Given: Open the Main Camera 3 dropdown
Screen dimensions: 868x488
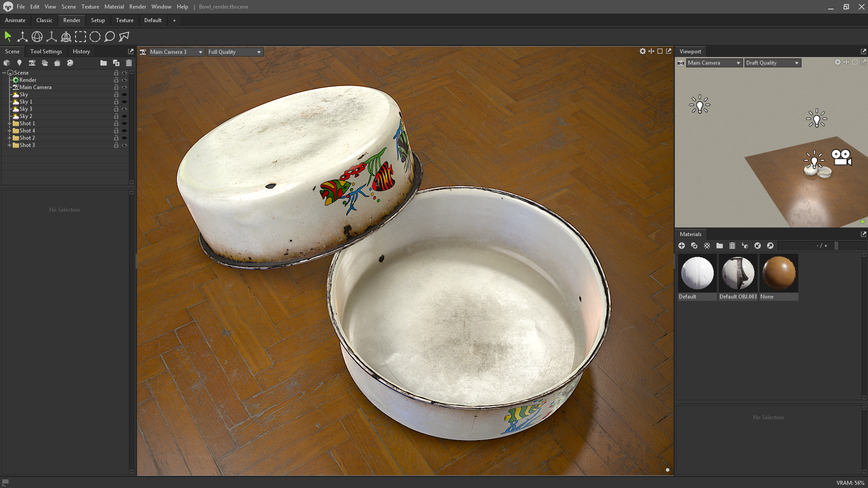Looking at the screenshot, I should point(175,52).
